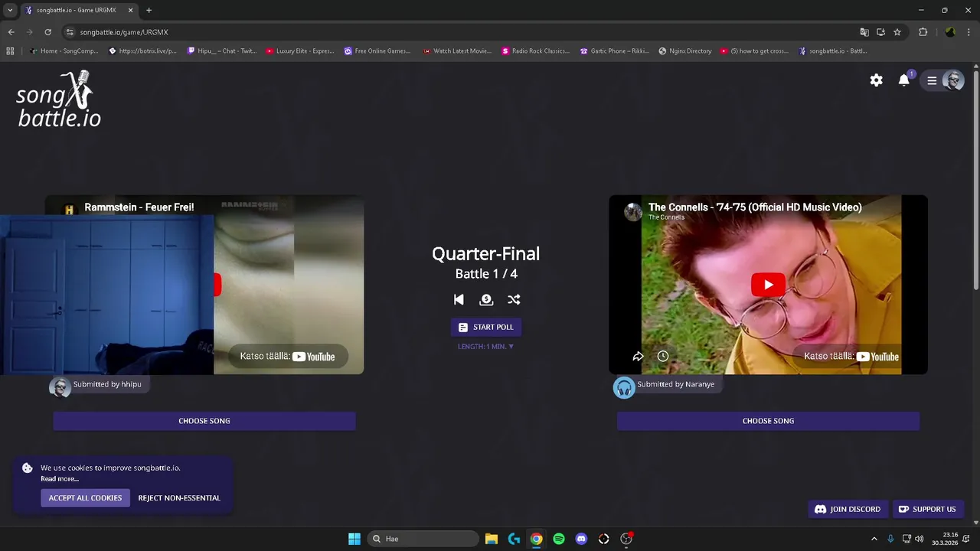Choose the Rammstein song
This screenshot has width=980, height=551.
click(x=204, y=421)
